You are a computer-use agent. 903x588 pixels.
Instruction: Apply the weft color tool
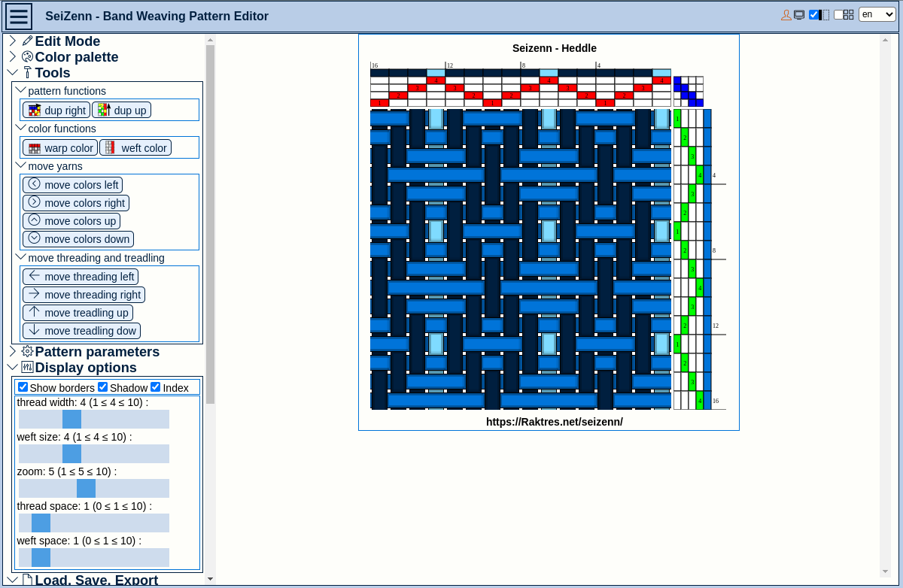(135, 147)
